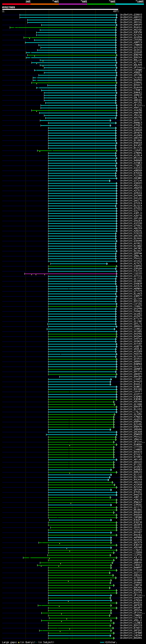146x644 pixels.
Task: Click the hit label UniRef100_B9GCK4
Action: pyautogui.click(x=131, y=58)
